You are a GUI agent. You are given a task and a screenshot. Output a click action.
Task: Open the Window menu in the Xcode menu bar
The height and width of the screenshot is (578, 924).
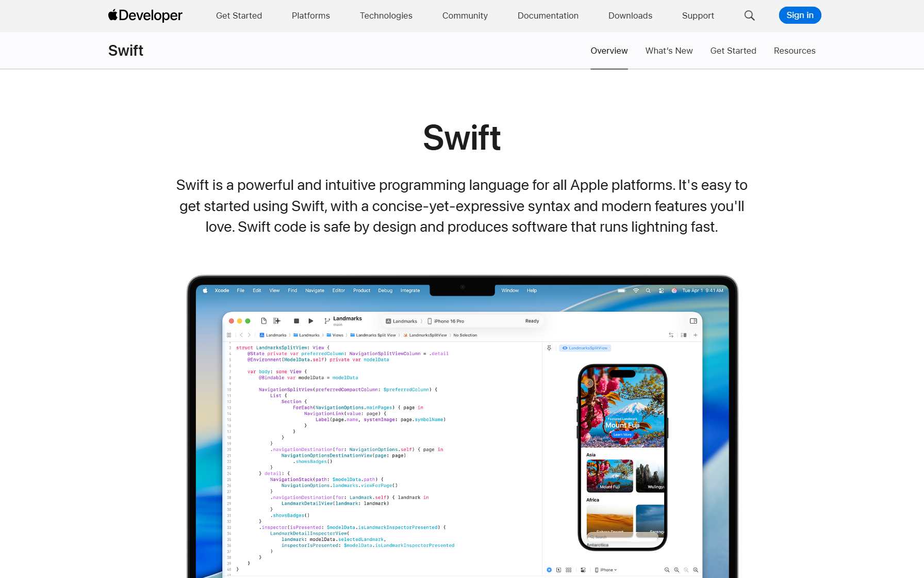pyautogui.click(x=510, y=291)
